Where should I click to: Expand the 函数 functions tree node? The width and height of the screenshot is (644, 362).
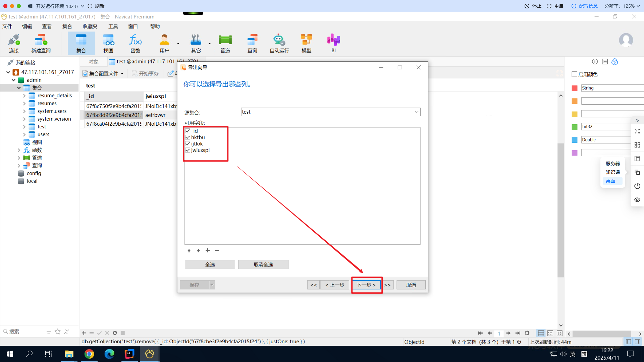coord(19,150)
